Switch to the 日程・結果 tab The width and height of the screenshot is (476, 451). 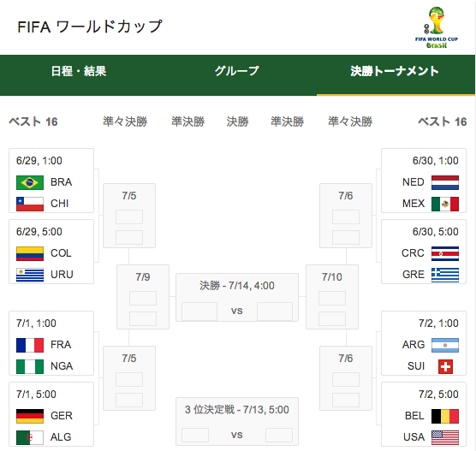pyautogui.click(x=79, y=71)
